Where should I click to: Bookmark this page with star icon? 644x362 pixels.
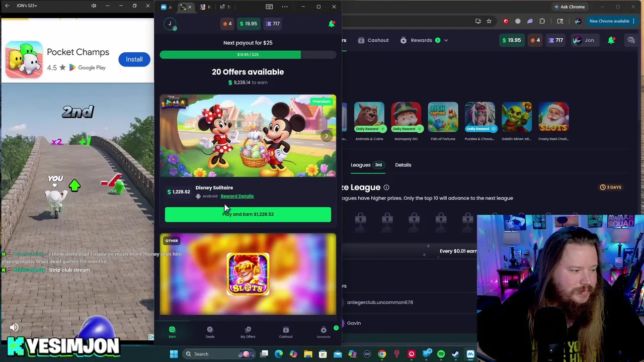(x=489, y=21)
